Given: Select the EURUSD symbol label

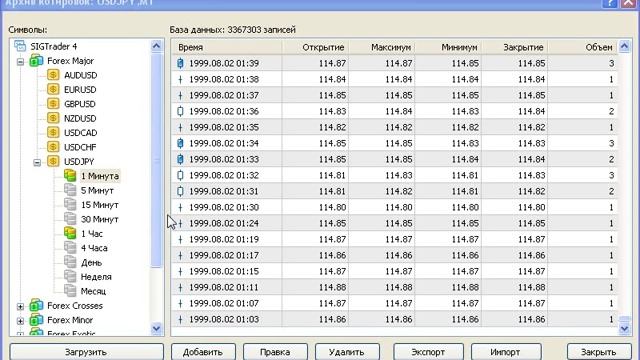Looking at the screenshot, I should tap(80, 90).
